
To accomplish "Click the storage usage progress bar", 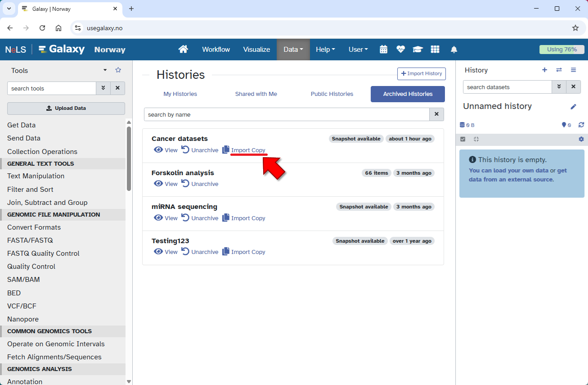I will (x=561, y=50).
